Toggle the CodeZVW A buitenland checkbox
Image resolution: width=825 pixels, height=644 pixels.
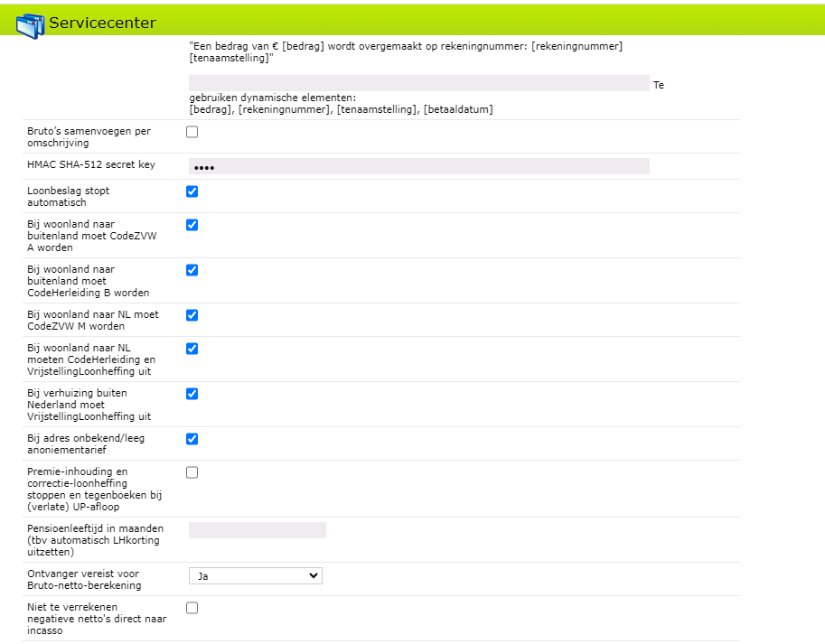click(192, 225)
